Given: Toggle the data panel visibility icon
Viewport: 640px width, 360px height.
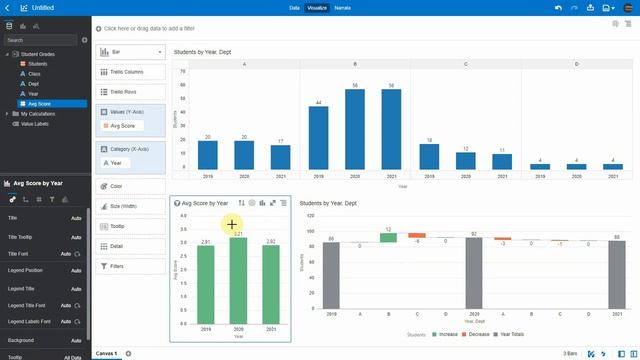Looking at the screenshot, I should point(621,354).
